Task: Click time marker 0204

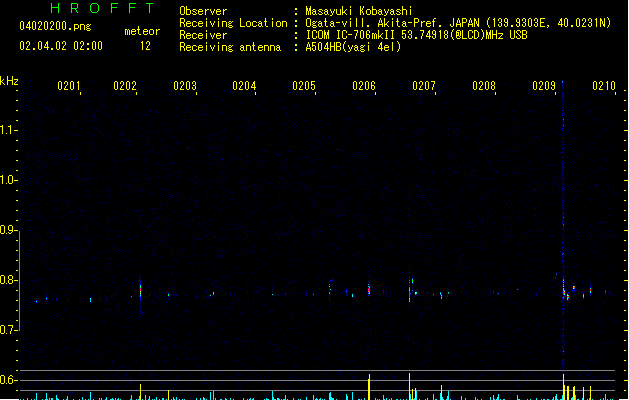Action: [244, 86]
